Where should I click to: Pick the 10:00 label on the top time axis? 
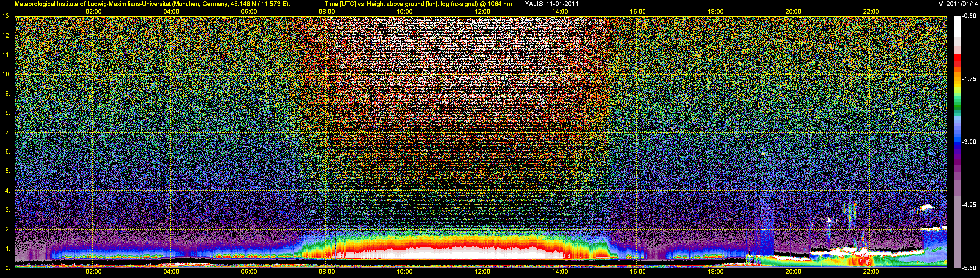pos(404,12)
